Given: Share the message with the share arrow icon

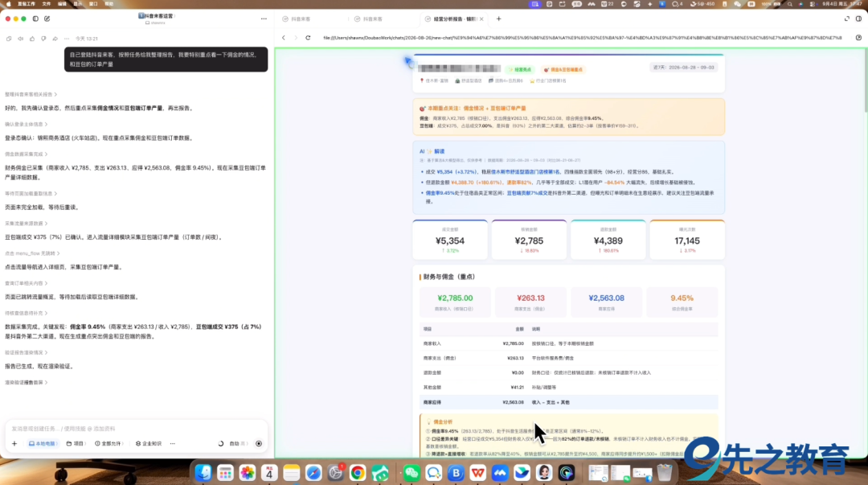Looking at the screenshot, I should pyautogui.click(x=55, y=39).
